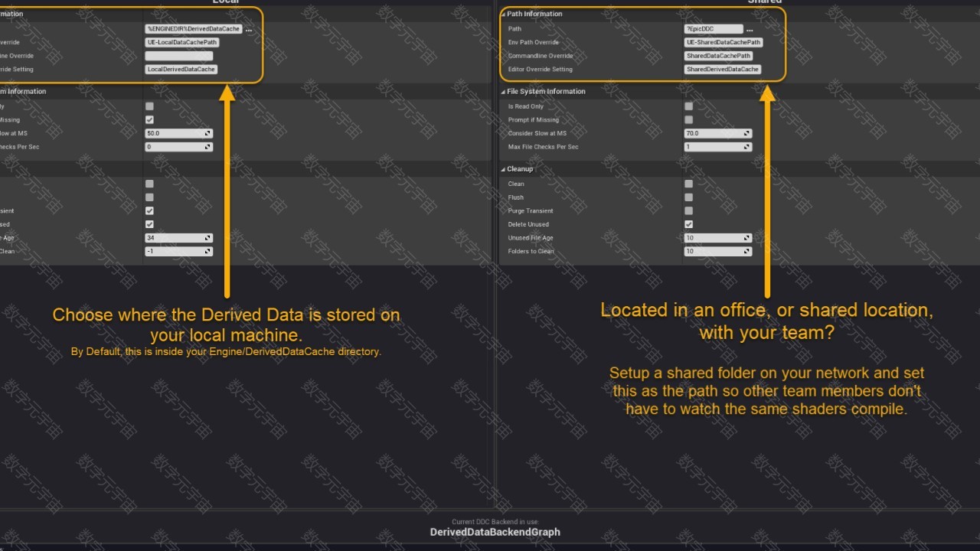Collapse the Shared File System Information section
The height and width of the screenshot is (551, 980).
[503, 92]
